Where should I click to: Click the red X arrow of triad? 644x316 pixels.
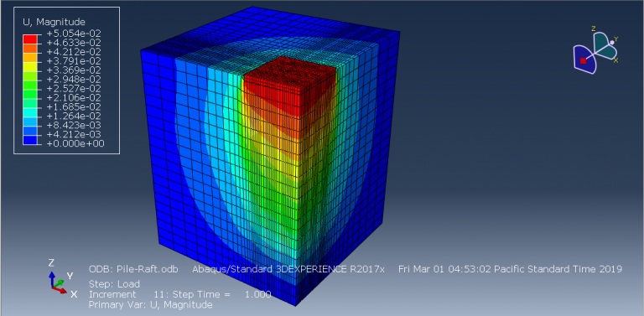(60, 289)
